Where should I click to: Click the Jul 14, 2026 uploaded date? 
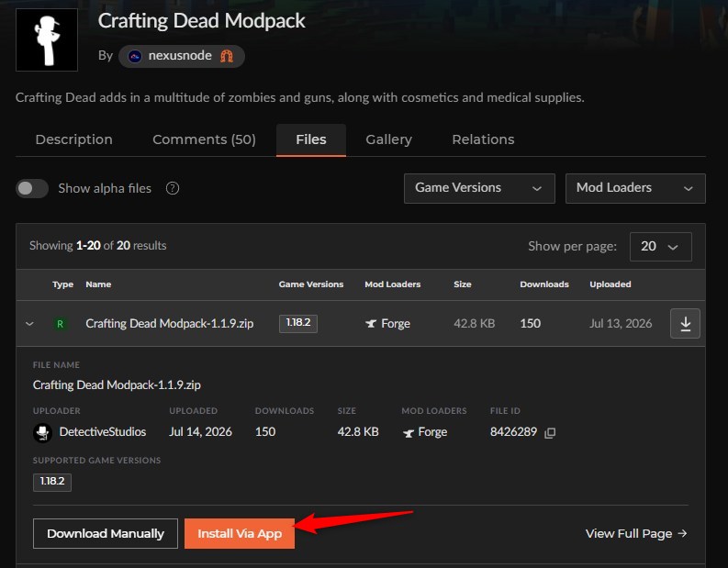200,432
